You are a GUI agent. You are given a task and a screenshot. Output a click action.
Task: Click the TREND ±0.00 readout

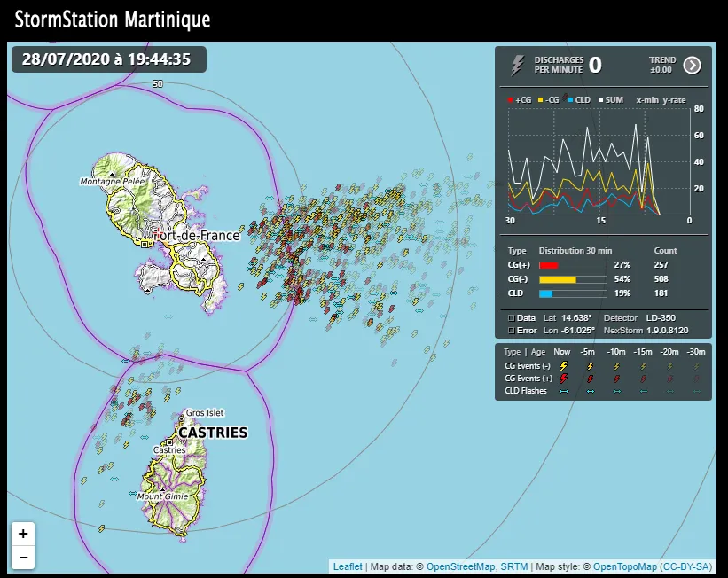click(662, 65)
